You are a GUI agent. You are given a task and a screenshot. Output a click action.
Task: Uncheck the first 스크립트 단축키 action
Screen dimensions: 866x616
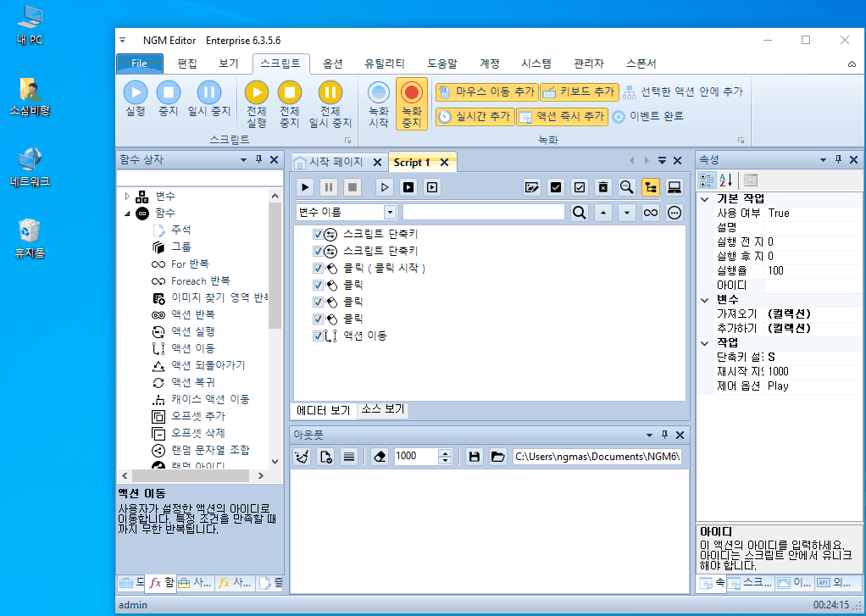[318, 234]
